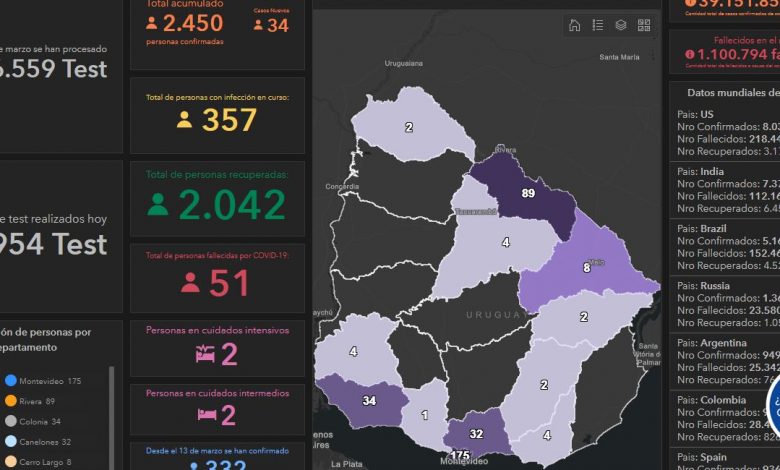Click the intermediate care bed icon
Image resolution: width=780 pixels, height=470 pixels.
point(206,415)
